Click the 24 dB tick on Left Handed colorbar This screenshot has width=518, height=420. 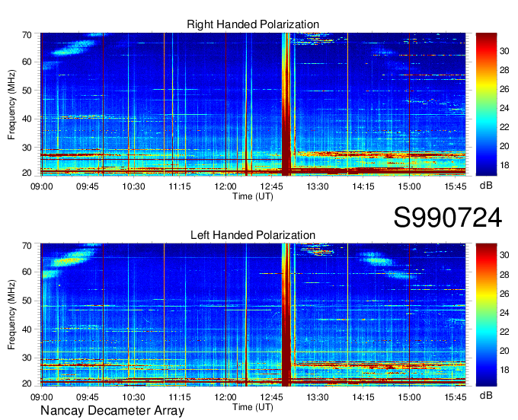click(x=504, y=313)
